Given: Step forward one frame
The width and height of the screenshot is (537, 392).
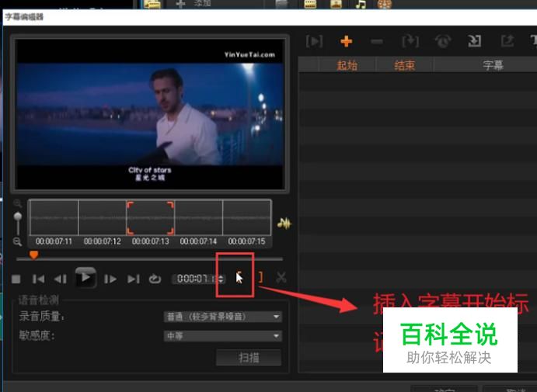Looking at the screenshot, I should (x=110, y=279).
